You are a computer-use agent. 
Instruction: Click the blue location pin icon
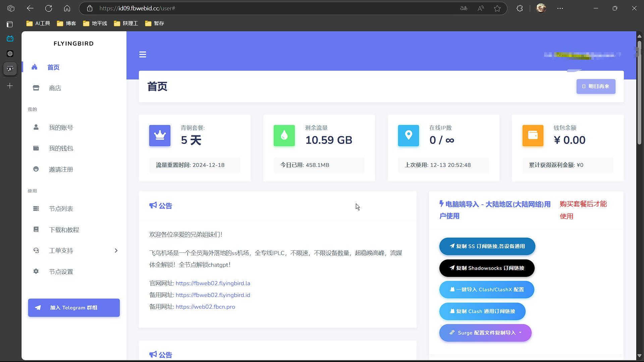click(408, 135)
